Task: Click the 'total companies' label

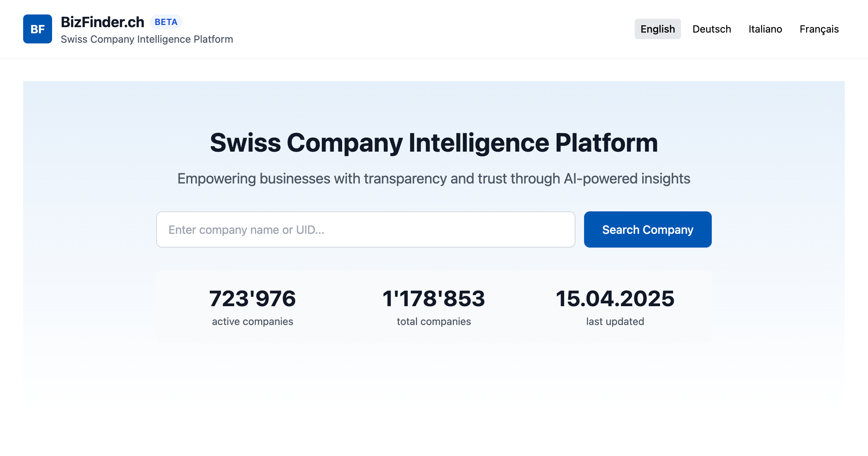Action: [x=434, y=321]
